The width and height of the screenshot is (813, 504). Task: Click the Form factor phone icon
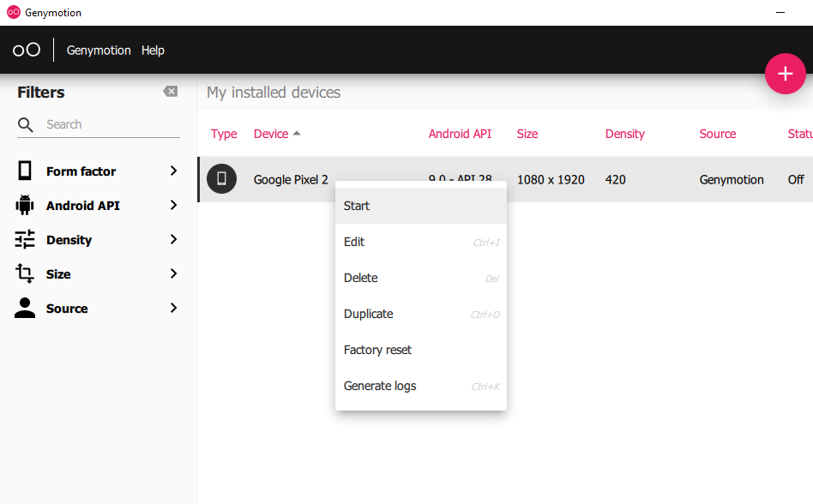pyautogui.click(x=25, y=171)
